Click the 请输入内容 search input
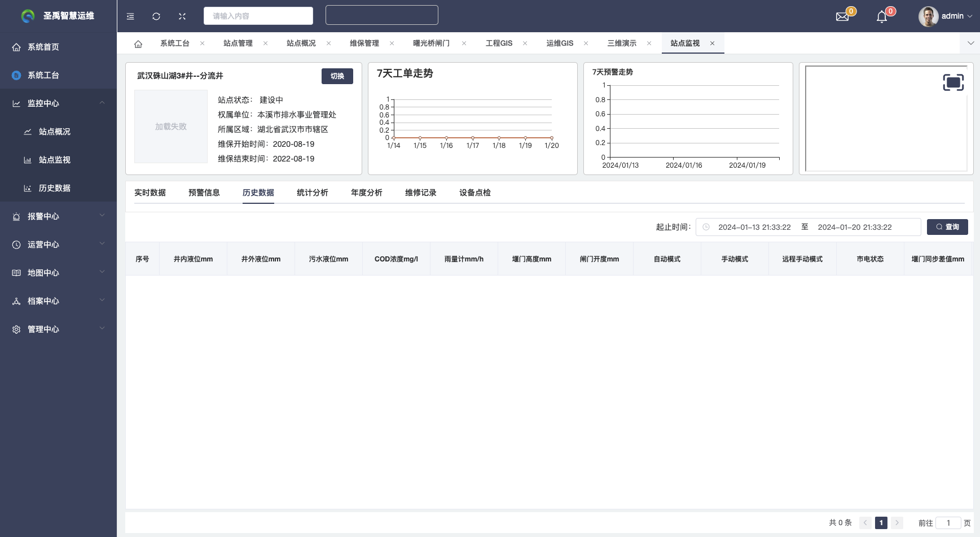Viewport: 980px width, 537px height. [258, 16]
